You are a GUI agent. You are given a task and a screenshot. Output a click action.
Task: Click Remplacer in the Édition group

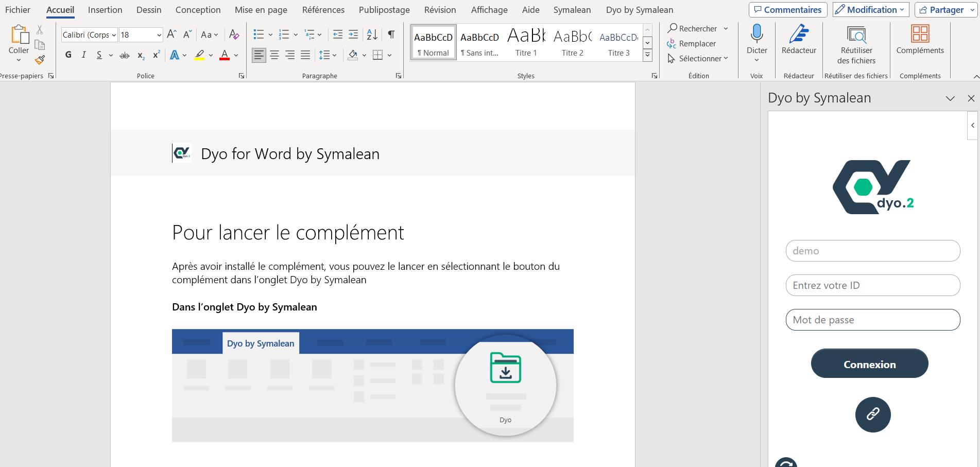[692, 43]
